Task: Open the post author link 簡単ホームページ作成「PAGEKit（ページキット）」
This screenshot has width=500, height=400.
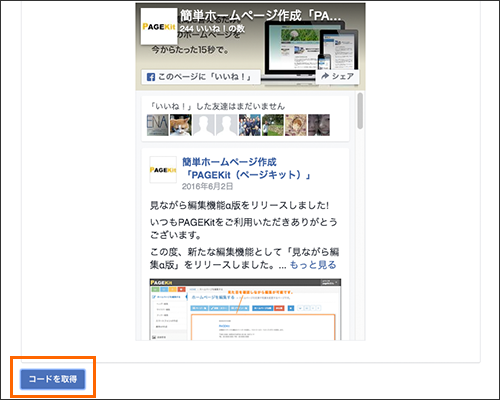Action: point(246,168)
